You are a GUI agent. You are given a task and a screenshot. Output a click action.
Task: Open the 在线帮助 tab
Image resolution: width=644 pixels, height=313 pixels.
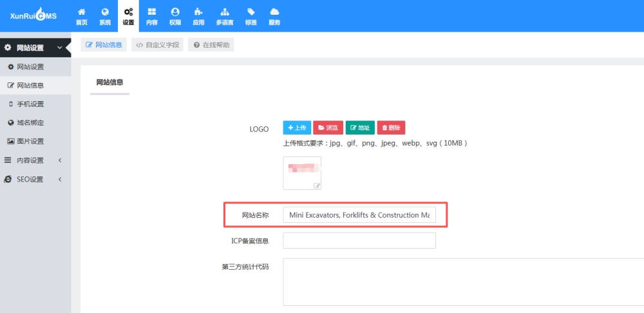[211, 45]
